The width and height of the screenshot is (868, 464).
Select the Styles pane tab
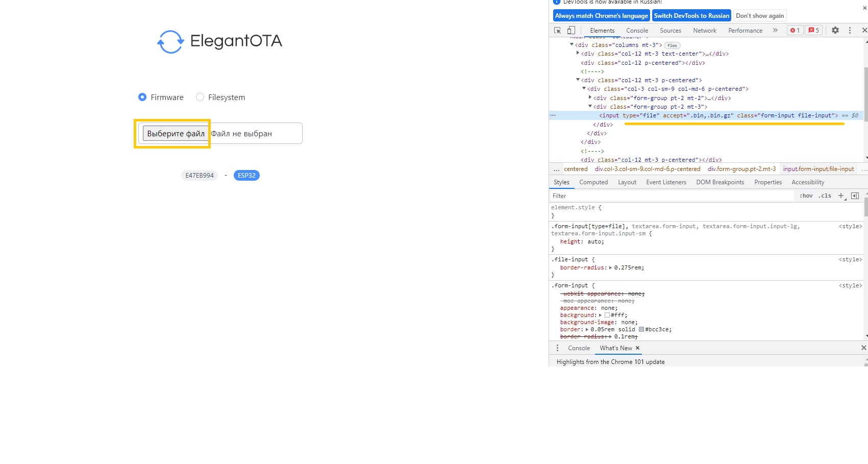pyautogui.click(x=561, y=182)
